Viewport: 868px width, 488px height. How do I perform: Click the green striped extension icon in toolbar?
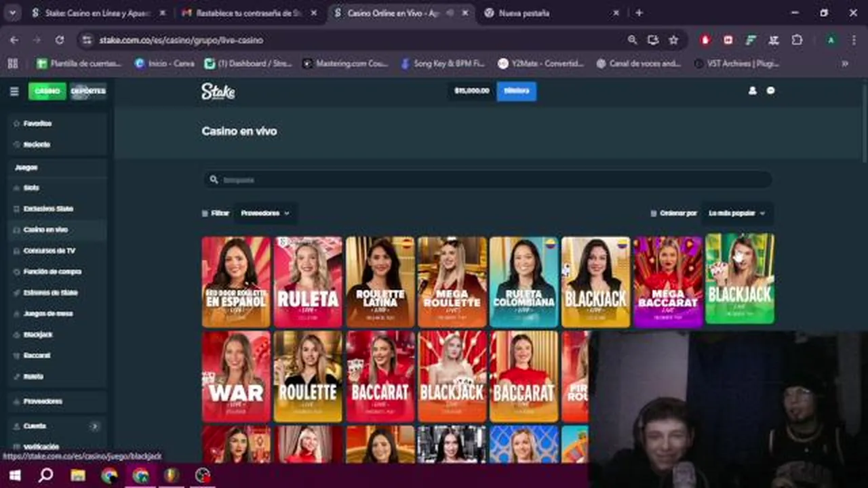point(751,40)
